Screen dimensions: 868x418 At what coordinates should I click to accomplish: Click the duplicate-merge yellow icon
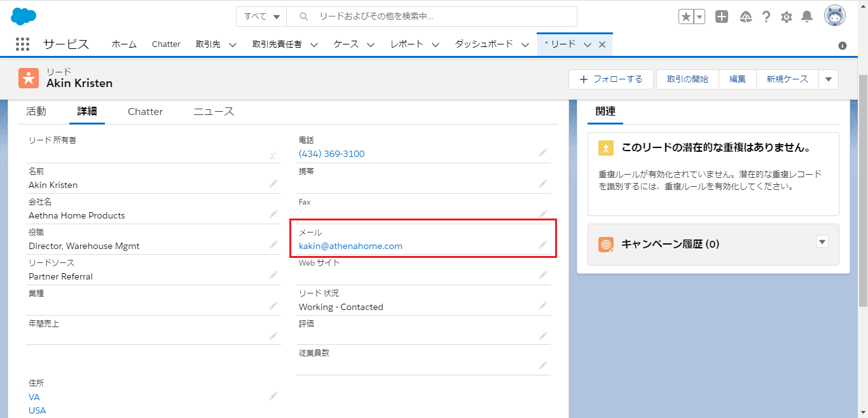tap(606, 148)
